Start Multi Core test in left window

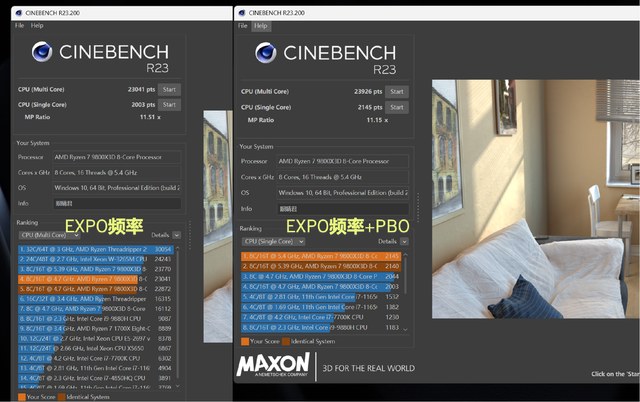(169, 89)
